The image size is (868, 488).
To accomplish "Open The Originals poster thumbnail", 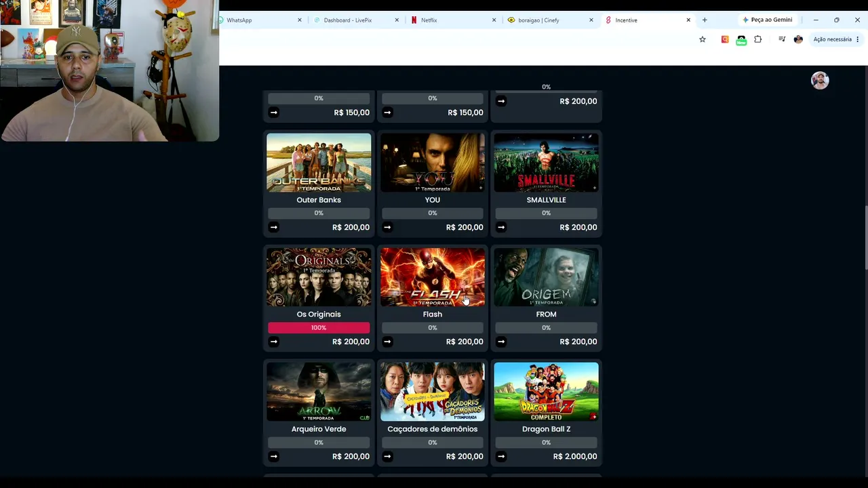I will [x=319, y=277].
